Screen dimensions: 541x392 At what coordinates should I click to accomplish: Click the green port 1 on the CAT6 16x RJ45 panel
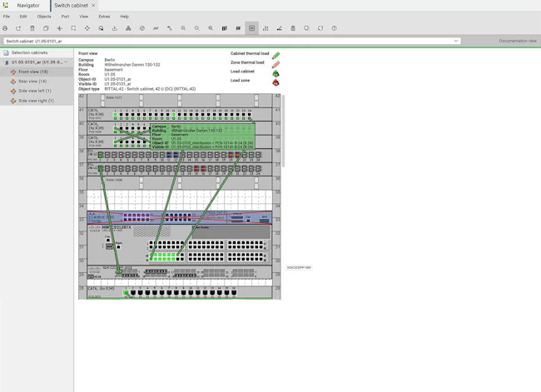tap(126, 293)
